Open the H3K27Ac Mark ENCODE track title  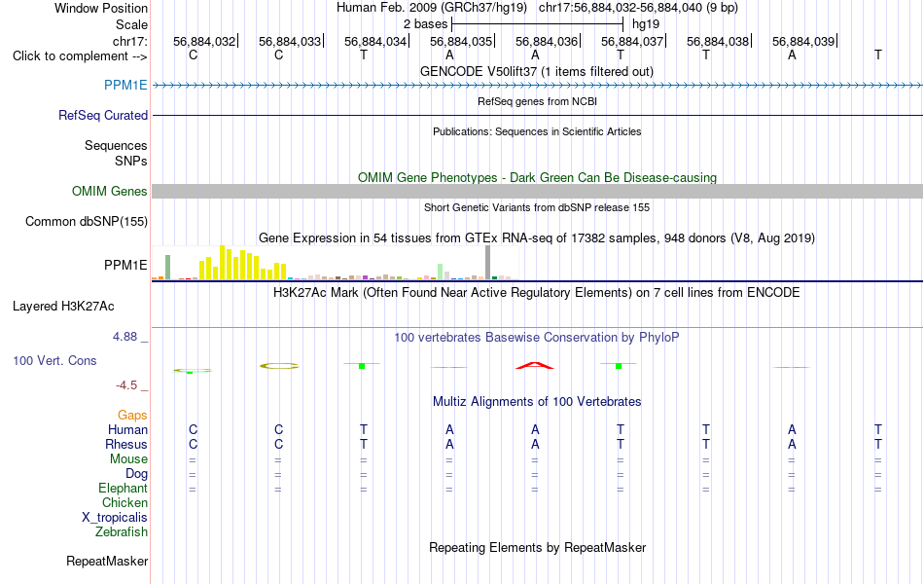pos(536,293)
